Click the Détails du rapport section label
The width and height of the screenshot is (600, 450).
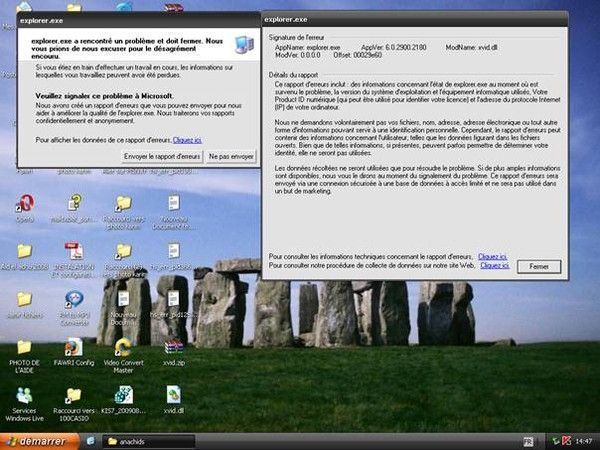click(293, 75)
